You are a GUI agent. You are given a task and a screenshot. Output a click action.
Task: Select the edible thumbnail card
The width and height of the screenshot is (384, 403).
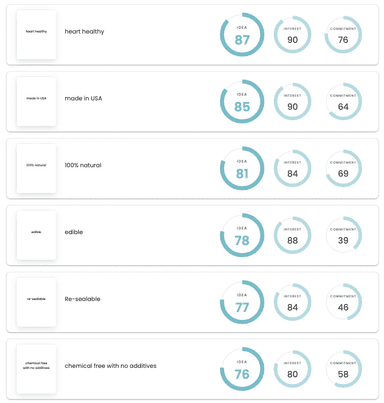pyautogui.click(x=36, y=235)
